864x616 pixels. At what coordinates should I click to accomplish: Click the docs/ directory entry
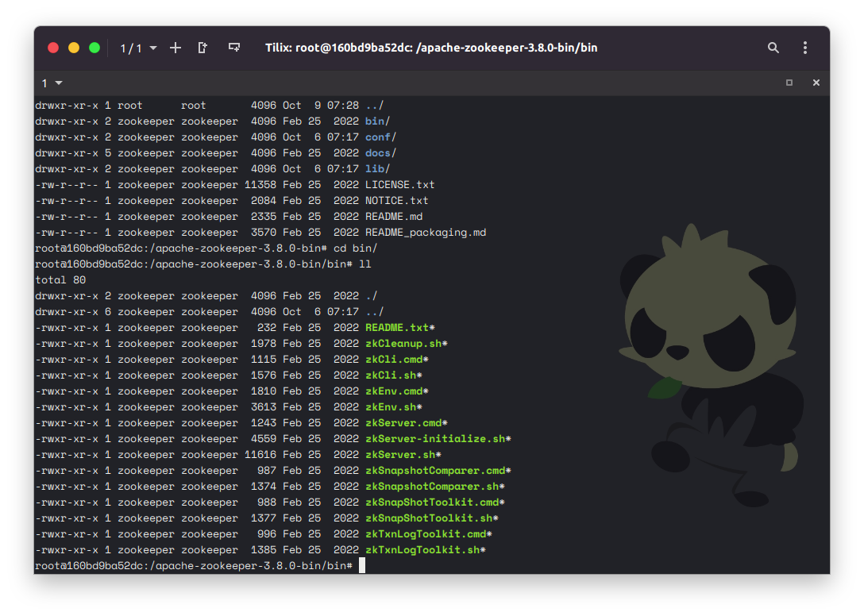[380, 153]
